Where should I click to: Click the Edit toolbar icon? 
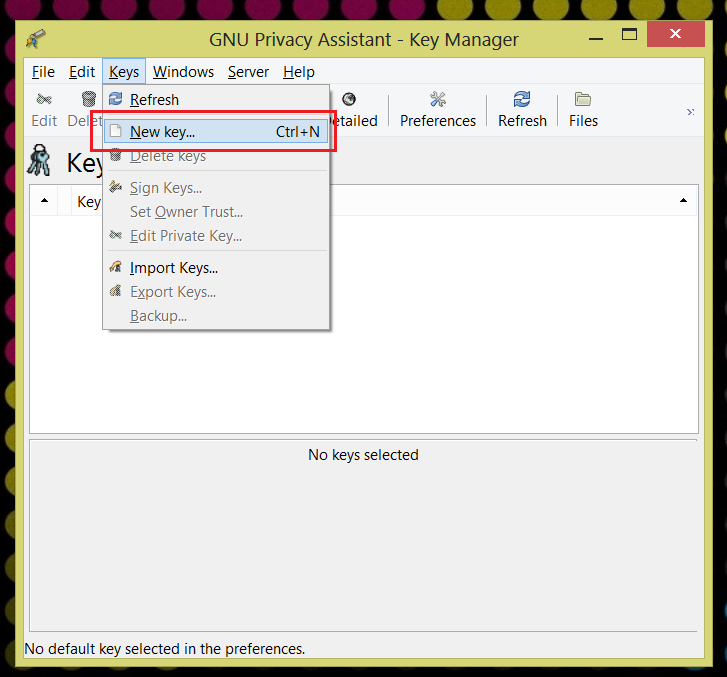pos(44,100)
